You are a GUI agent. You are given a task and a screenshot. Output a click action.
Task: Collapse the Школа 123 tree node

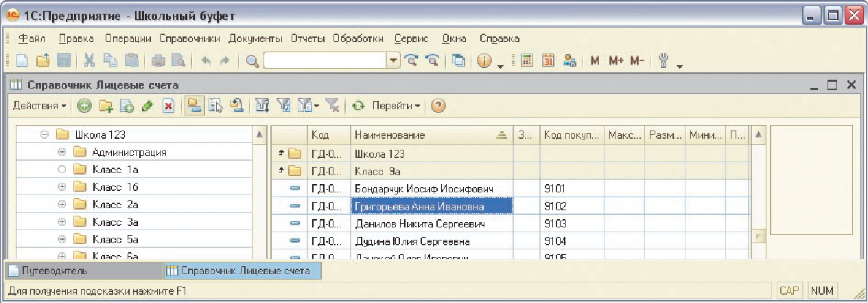coord(44,135)
